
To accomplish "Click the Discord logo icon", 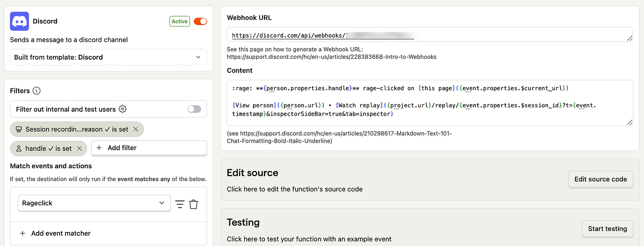I will pyautogui.click(x=19, y=21).
